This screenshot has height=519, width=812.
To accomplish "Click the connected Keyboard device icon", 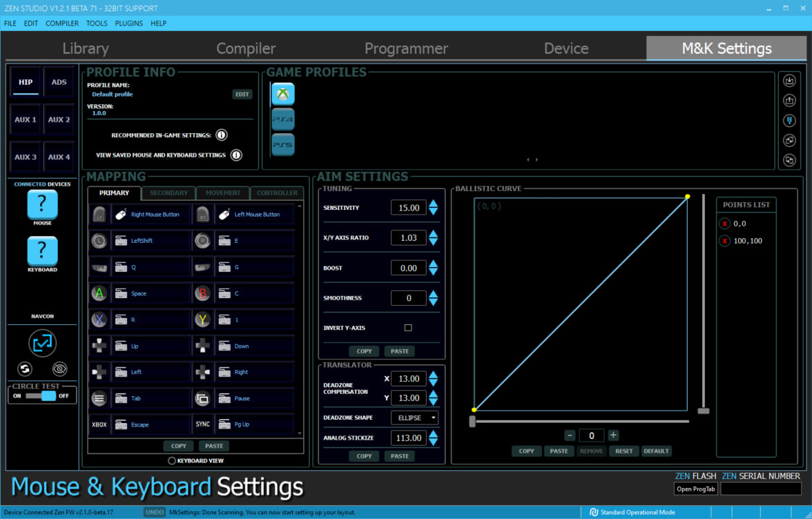I will (42, 251).
